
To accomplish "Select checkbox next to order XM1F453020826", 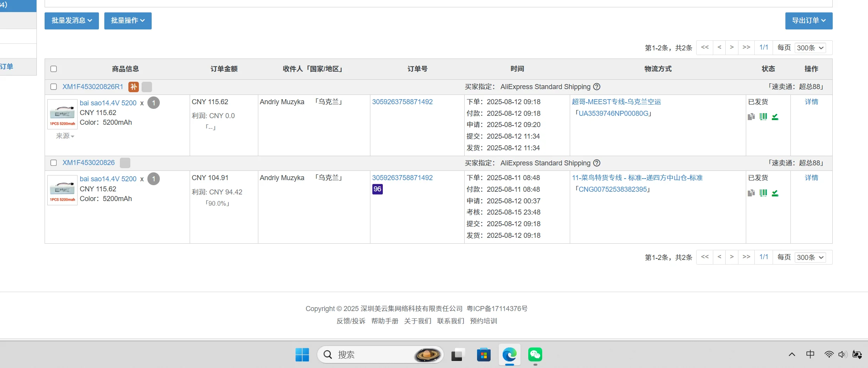I will [54, 163].
